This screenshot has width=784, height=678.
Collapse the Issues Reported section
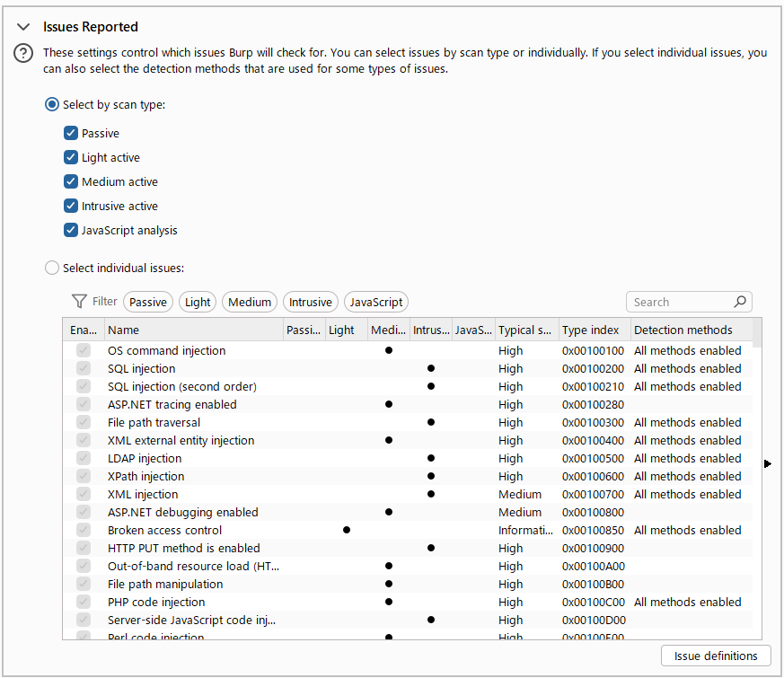(22, 26)
